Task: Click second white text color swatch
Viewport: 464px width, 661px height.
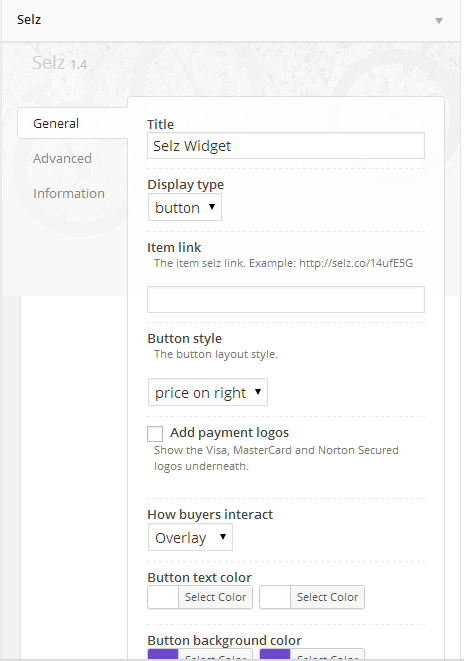Action: click(x=275, y=597)
